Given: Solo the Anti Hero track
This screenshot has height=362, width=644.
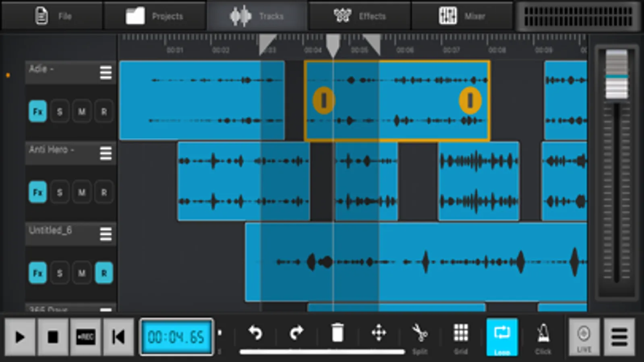Looking at the screenshot, I should coord(60,192).
